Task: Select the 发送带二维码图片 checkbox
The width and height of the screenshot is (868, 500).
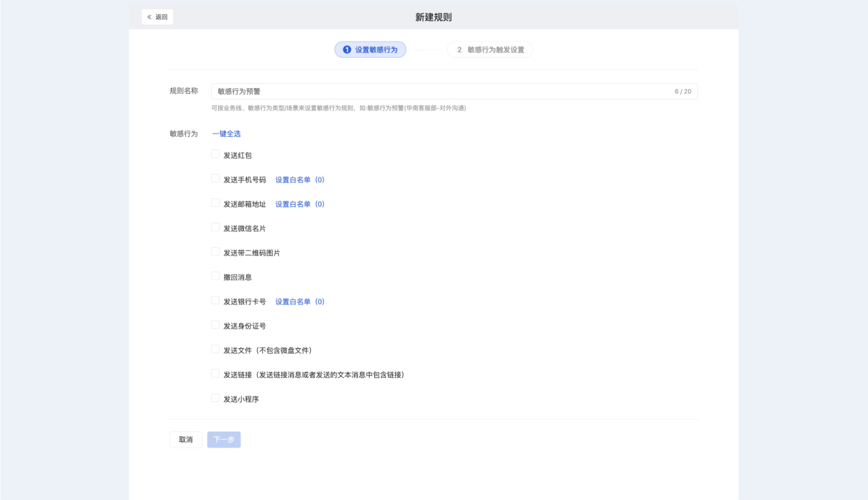Action: coord(216,252)
